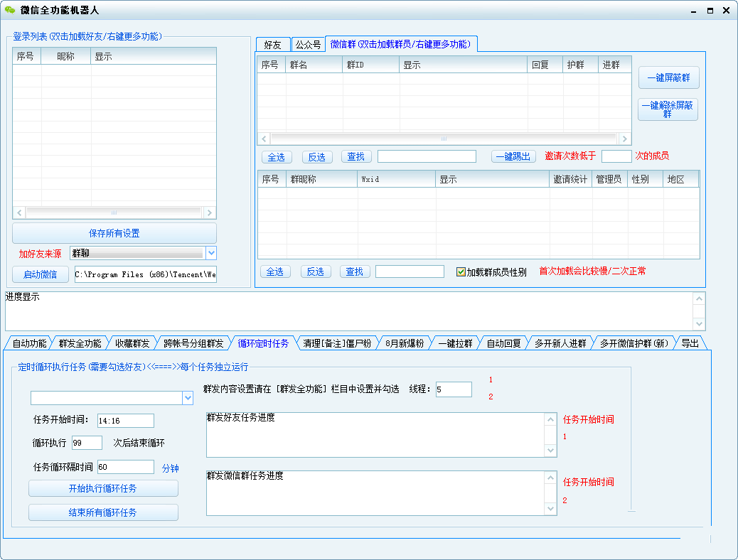Click 反选 above the group member table

317,157
